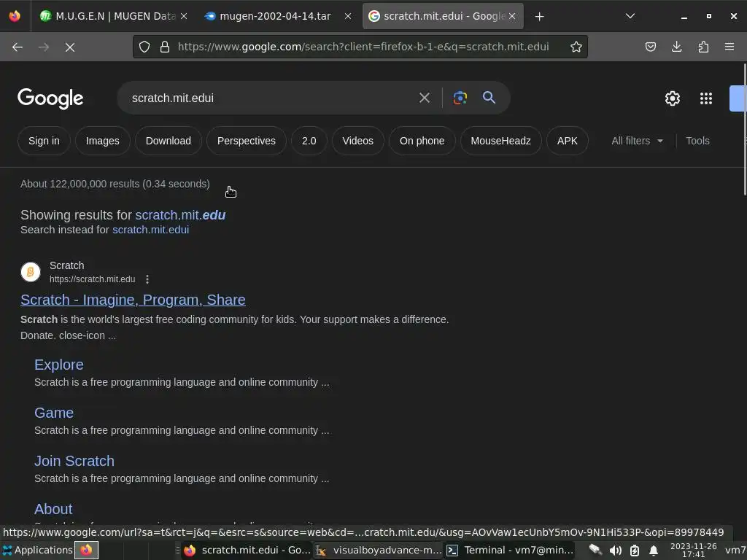
Task: Open the volume control in tray
Action: coord(615,551)
